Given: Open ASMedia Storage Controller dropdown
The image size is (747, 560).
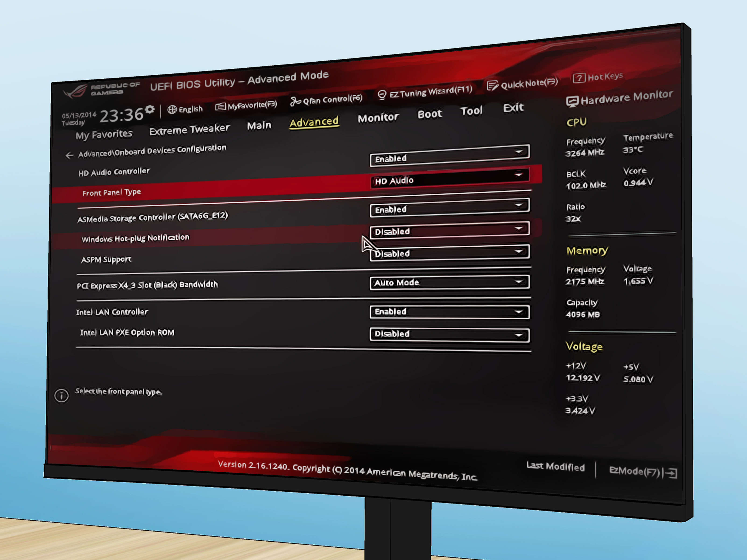Looking at the screenshot, I should point(449,208).
